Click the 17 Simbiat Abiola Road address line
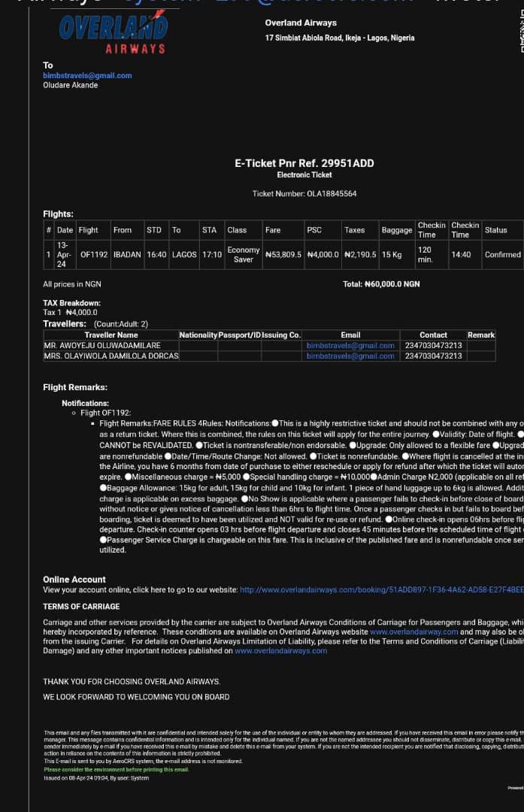524x812 pixels. point(340,38)
